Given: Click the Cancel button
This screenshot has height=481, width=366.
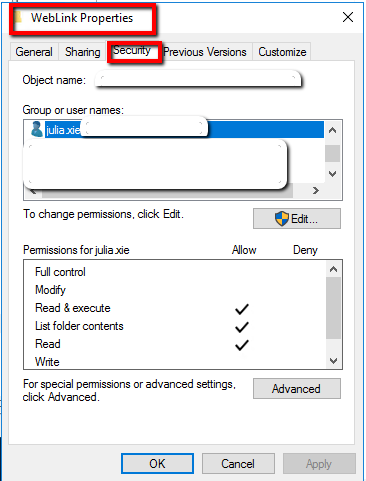Looking at the screenshot, I should click(238, 463).
